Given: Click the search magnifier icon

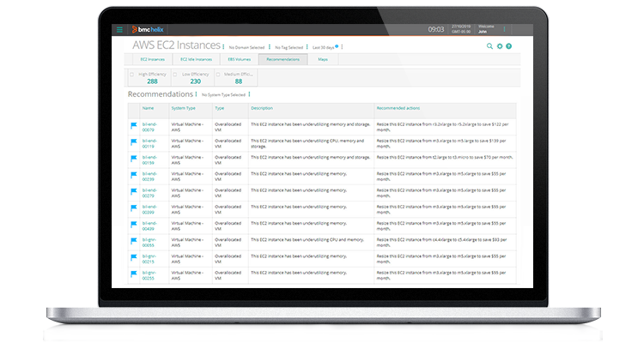Looking at the screenshot, I should tap(490, 46).
